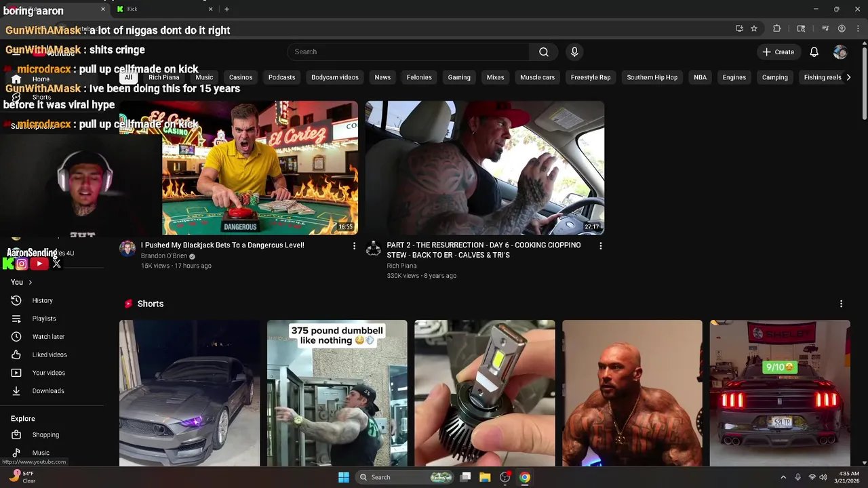This screenshot has width=868, height=488.
Task: Open File Explorer from taskbar
Action: pos(485,477)
